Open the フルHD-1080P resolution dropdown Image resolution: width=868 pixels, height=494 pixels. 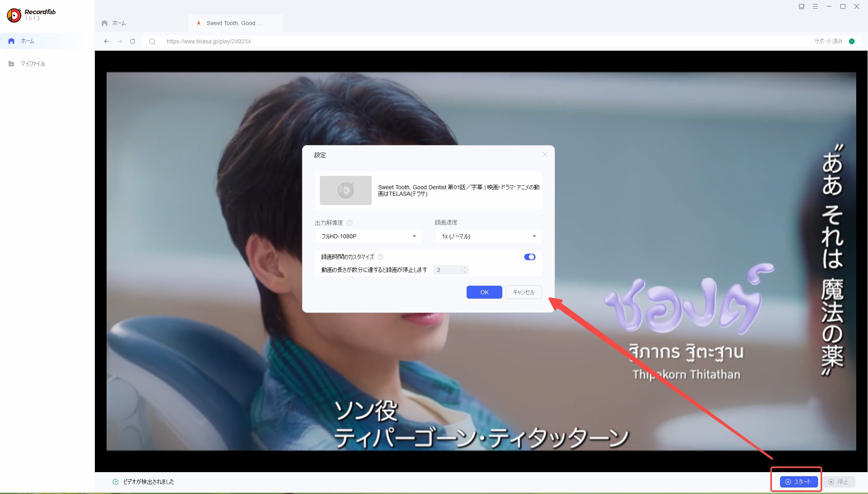click(368, 236)
